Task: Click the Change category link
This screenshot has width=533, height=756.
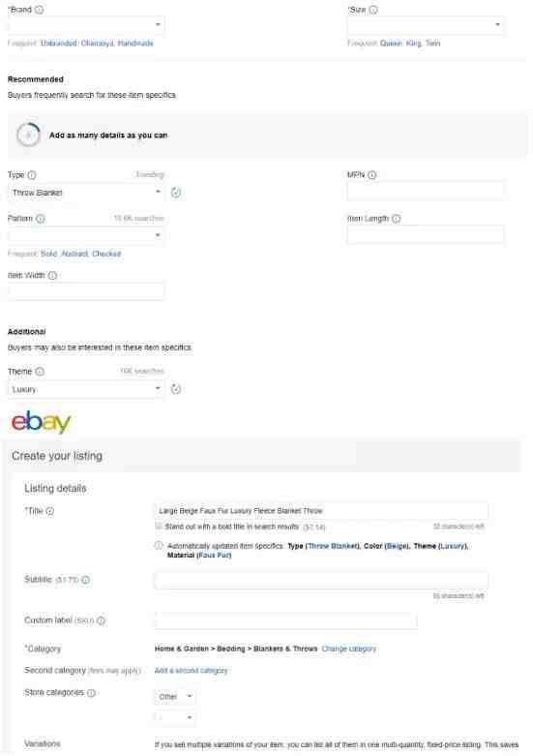Action: 349,649
